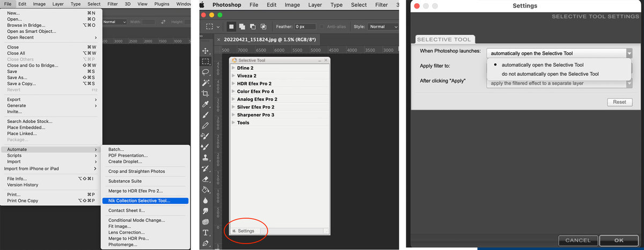Select the Mixer Brush tool
Image resolution: width=644 pixels, height=250 pixels.
coord(206,146)
